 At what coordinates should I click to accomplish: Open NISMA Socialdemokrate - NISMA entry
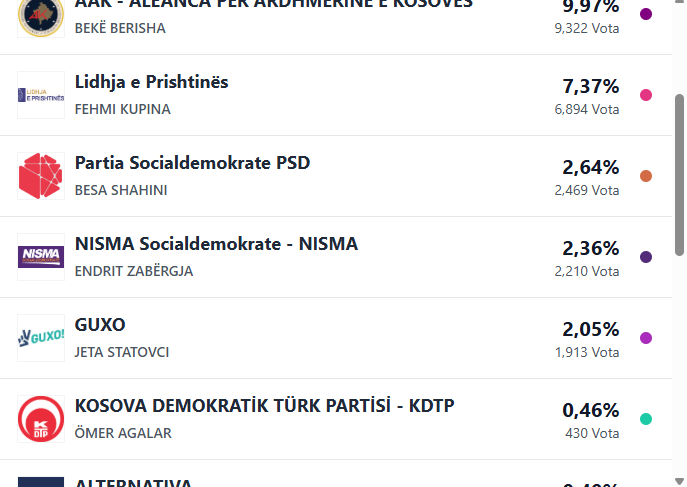[336, 257]
